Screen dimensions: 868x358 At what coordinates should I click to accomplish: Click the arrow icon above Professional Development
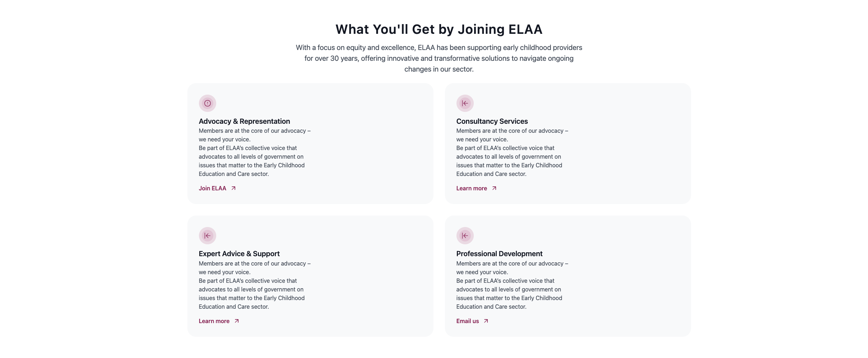tap(465, 236)
